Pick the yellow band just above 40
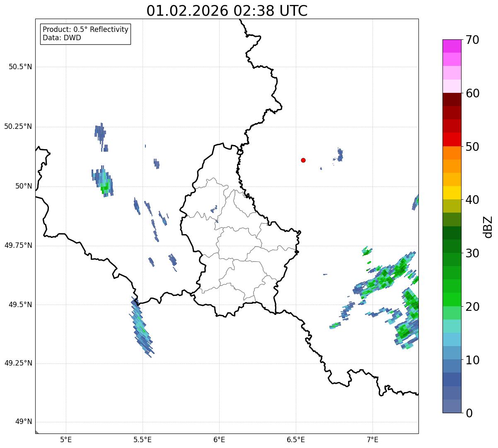The width and height of the screenshot is (498, 448). (x=452, y=193)
